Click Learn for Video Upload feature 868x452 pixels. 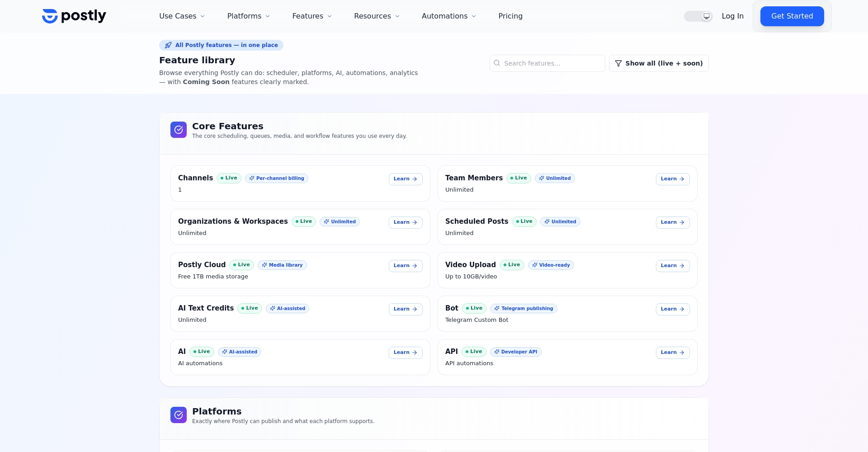click(673, 266)
